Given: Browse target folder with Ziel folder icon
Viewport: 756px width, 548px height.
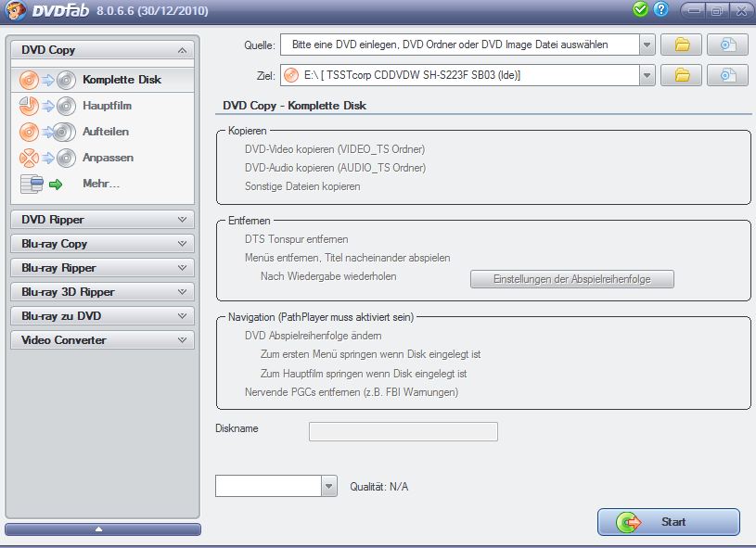Looking at the screenshot, I should tap(681, 75).
